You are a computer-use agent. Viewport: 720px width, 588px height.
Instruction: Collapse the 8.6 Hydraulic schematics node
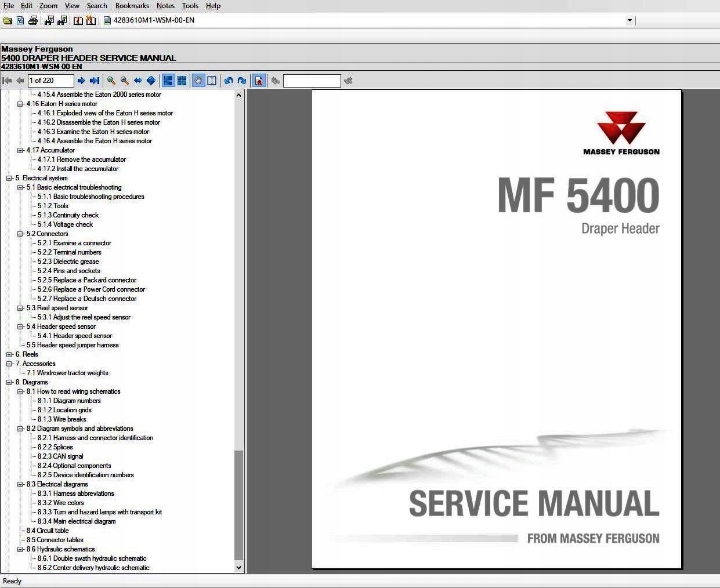click(20, 549)
